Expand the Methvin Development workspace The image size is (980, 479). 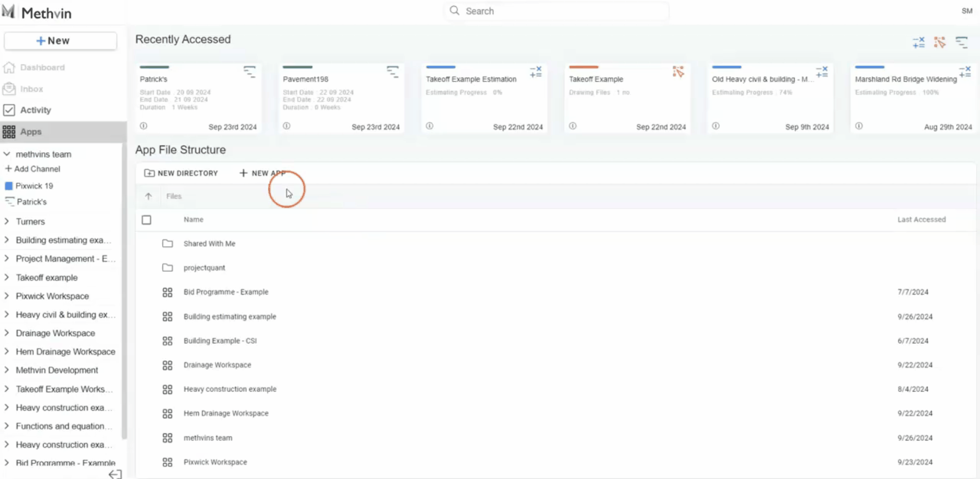(x=7, y=370)
